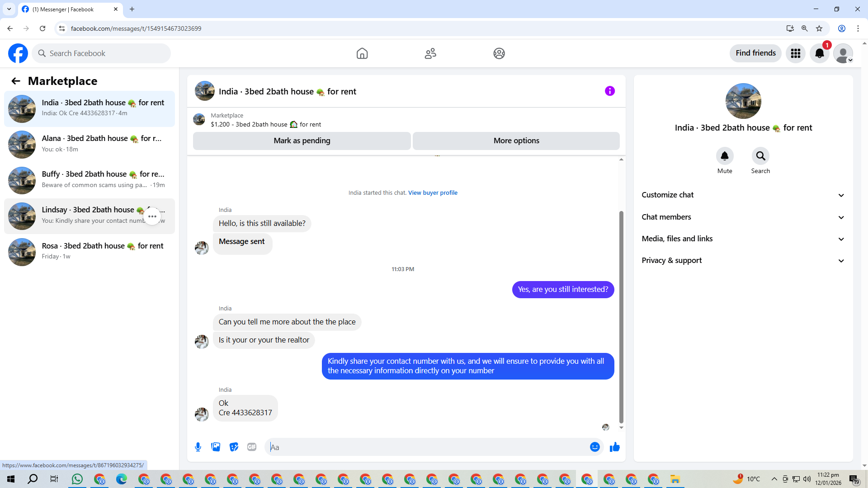Open the sticker picker icon
868x488 pixels.
(x=234, y=447)
